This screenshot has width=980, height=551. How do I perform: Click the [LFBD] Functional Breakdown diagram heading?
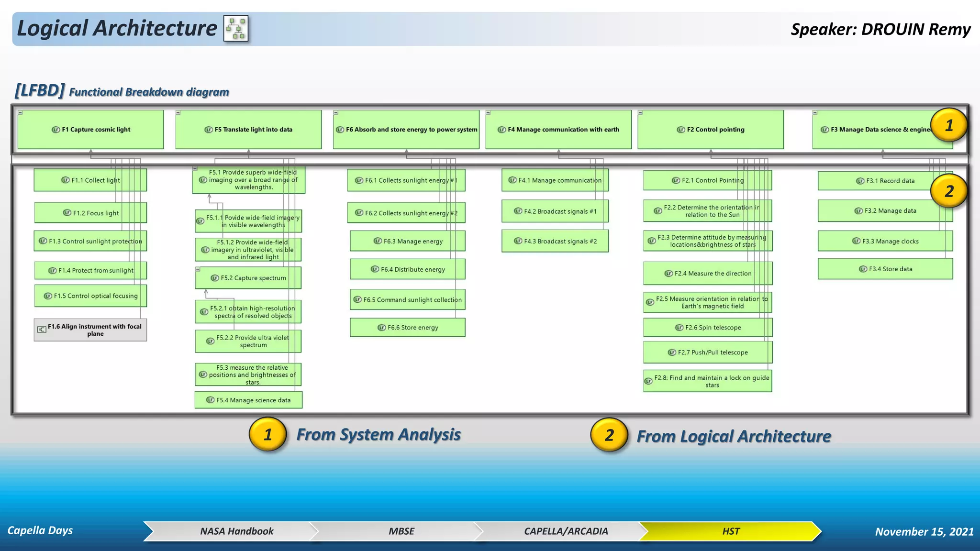(122, 90)
